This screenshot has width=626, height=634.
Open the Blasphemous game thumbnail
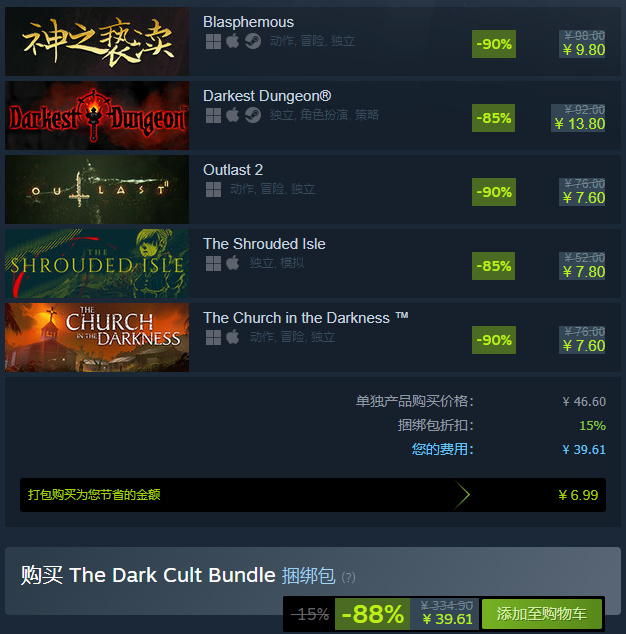click(97, 41)
